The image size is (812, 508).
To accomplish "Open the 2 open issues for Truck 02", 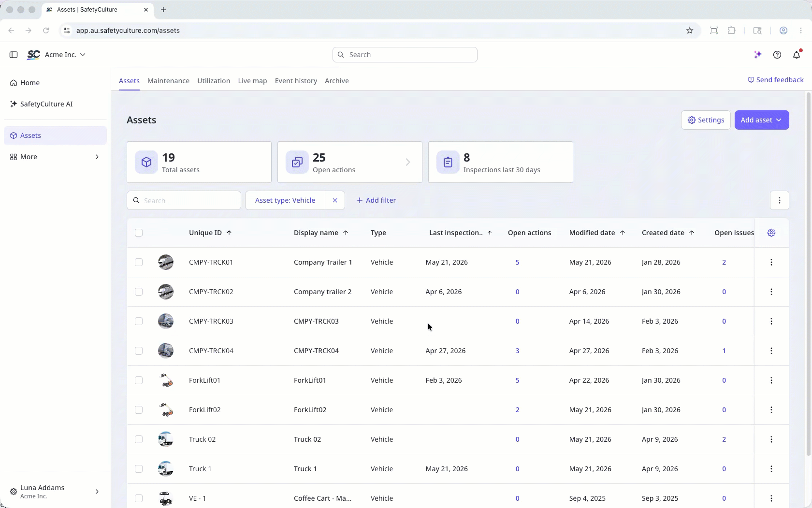I will [x=724, y=439].
